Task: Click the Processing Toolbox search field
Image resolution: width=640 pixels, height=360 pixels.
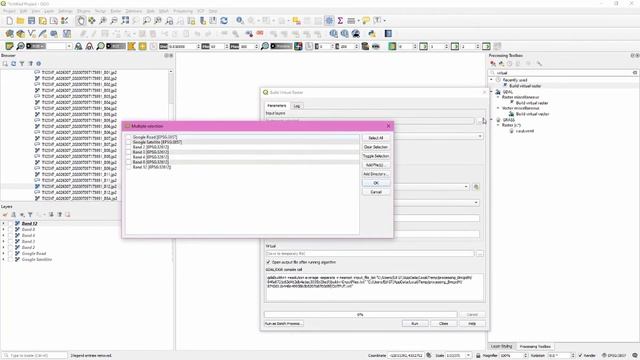Action: [x=564, y=73]
